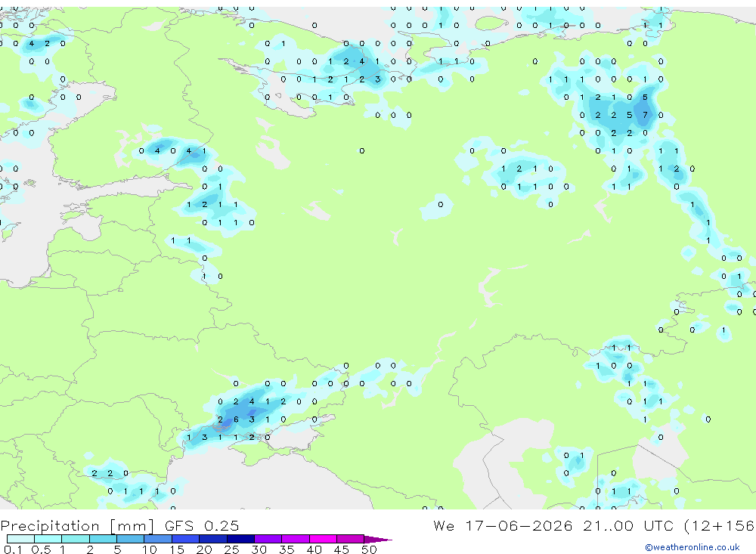Click the purple arrow tip above 50 mm
756x554 pixels.
click(x=378, y=540)
